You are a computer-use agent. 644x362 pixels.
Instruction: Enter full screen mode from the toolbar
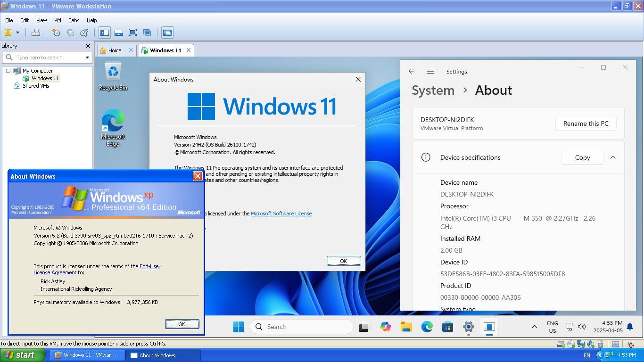point(133,33)
